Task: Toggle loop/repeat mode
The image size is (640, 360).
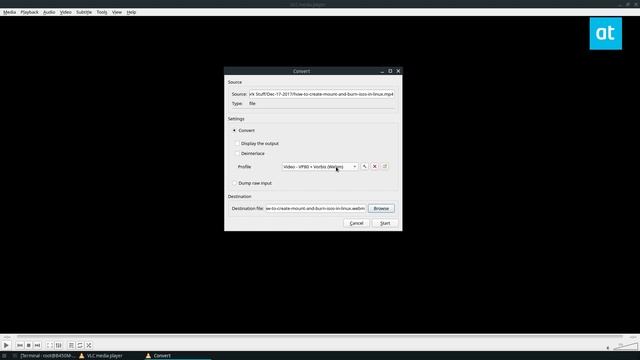Action: click(80, 345)
